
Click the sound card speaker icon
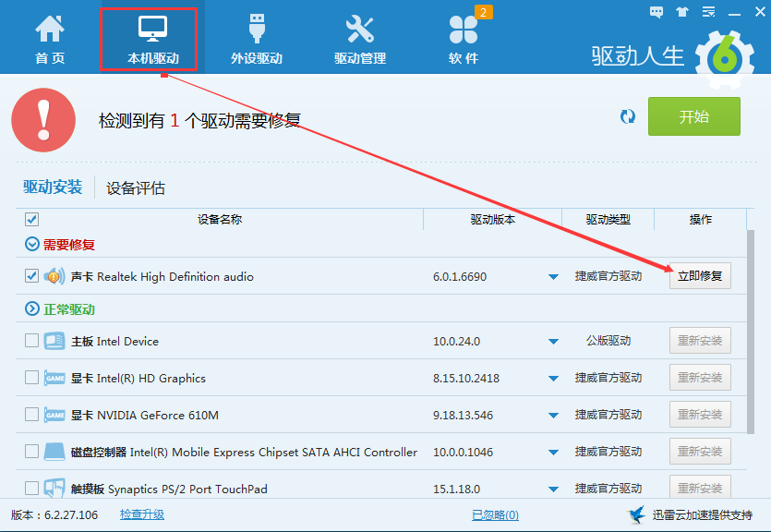(x=54, y=276)
